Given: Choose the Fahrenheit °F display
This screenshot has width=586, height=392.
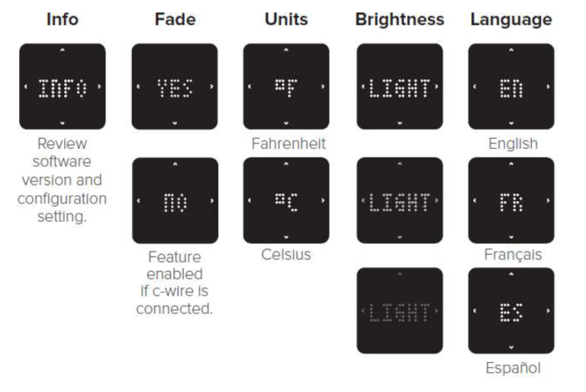Looking at the screenshot, I should coord(286,86).
